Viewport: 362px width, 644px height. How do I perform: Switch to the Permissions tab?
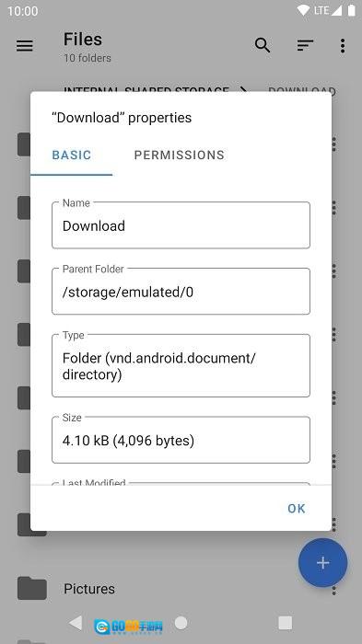coord(180,155)
